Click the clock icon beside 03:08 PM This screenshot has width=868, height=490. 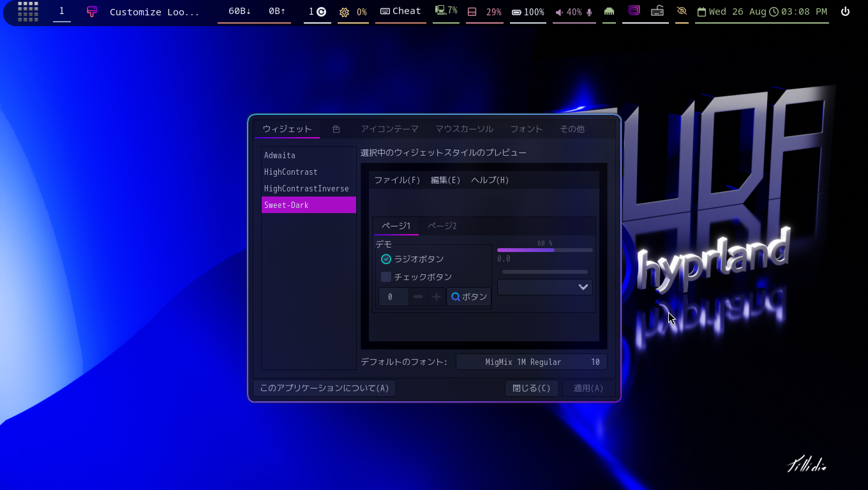(774, 12)
